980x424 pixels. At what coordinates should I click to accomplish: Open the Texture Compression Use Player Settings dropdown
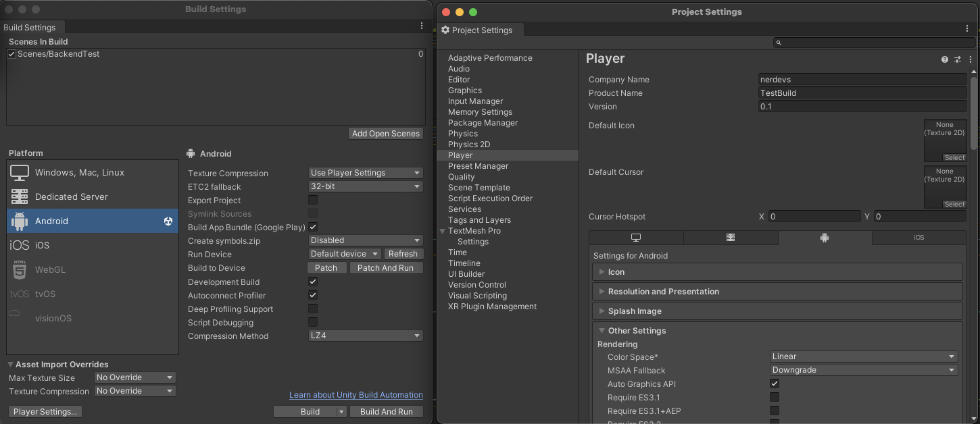366,173
